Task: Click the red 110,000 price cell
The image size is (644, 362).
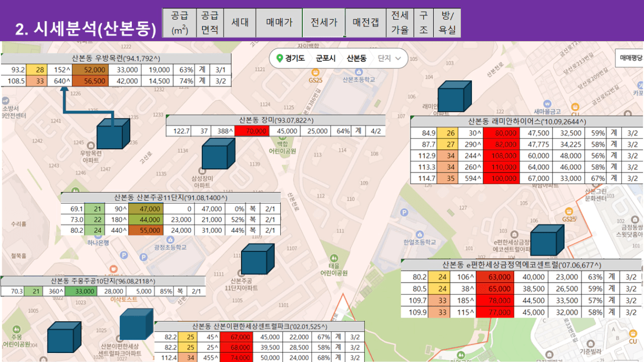Action: click(x=500, y=167)
